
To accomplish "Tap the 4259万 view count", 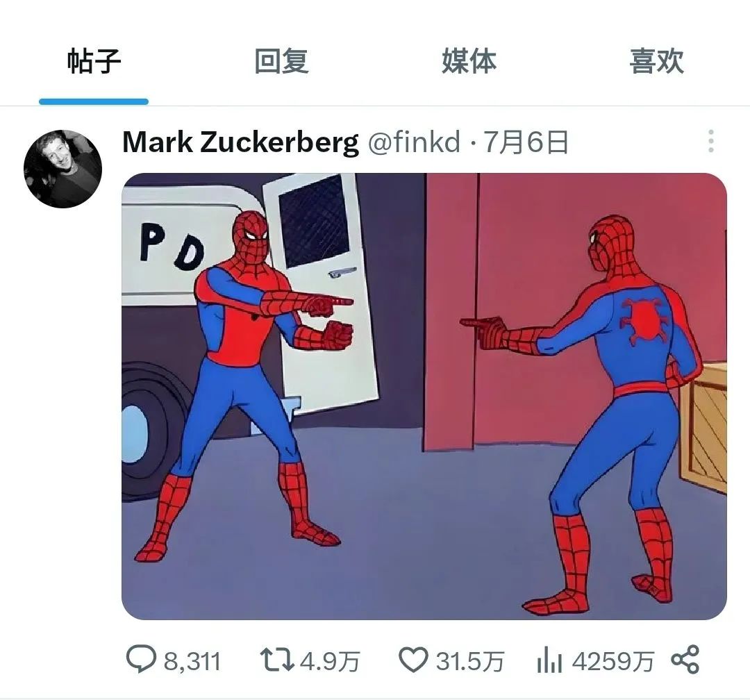I will pos(612,662).
